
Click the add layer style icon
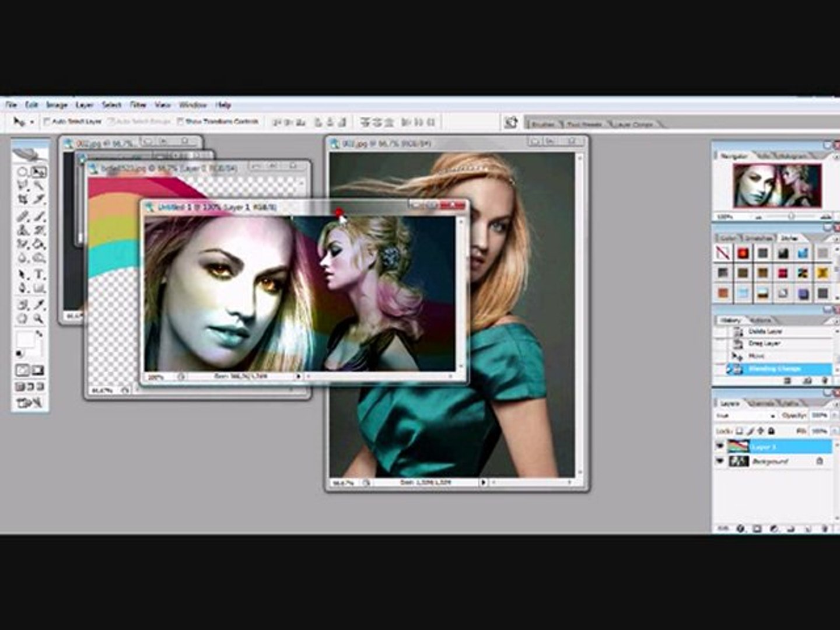tap(740, 528)
